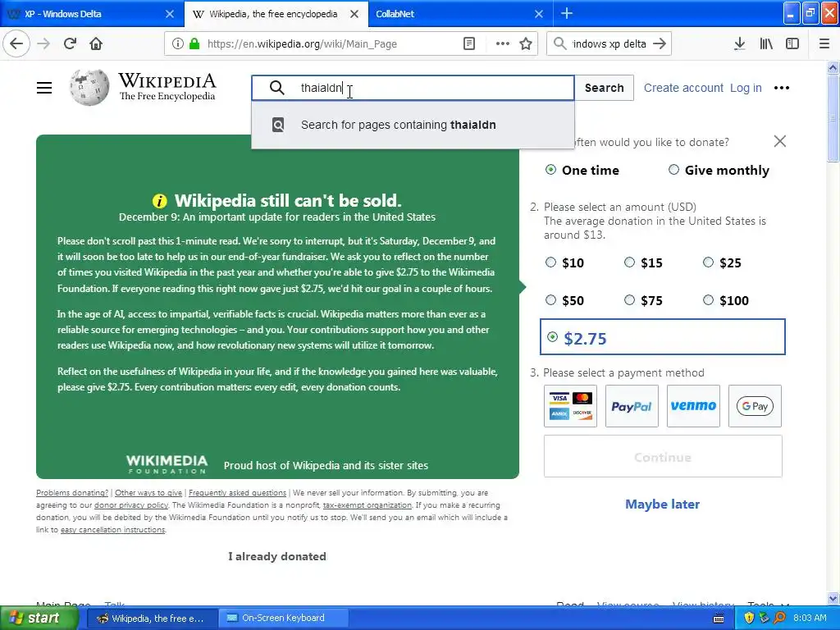Go back to previous page
Screen dimensions: 840x630
coord(16,43)
